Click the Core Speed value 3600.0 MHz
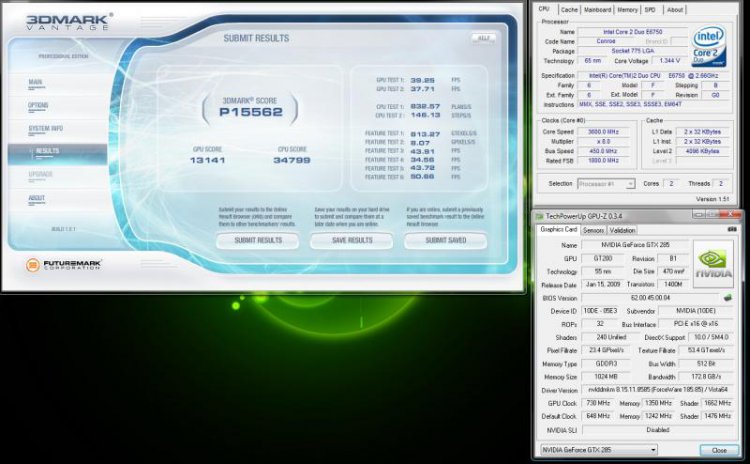 click(604, 132)
